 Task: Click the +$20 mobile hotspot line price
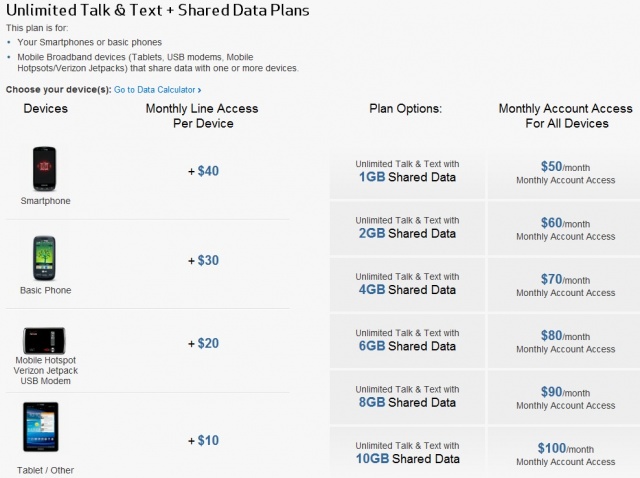pyautogui.click(x=203, y=343)
